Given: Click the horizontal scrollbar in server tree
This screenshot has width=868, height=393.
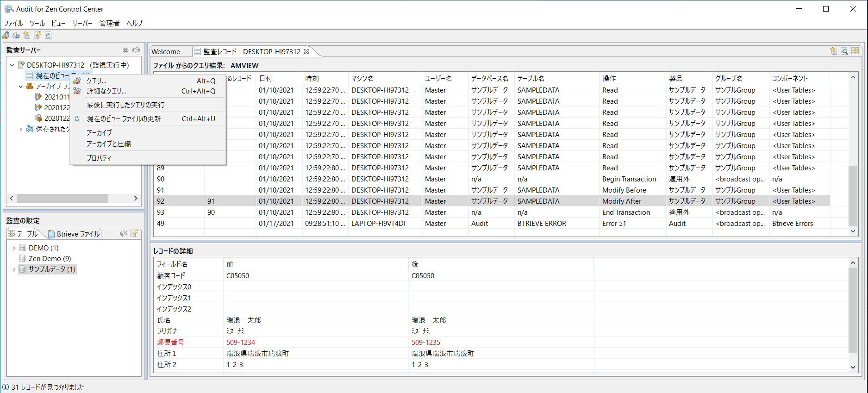Looking at the screenshot, I should pos(62,198).
